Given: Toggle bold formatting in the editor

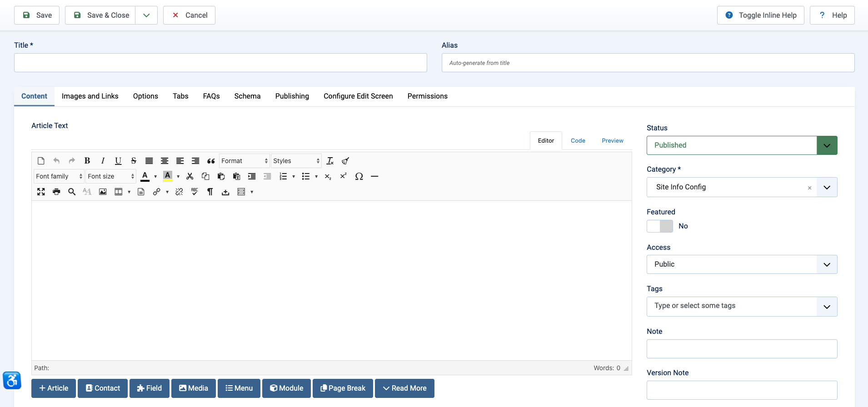Looking at the screenshot, I should click(87, 161).
